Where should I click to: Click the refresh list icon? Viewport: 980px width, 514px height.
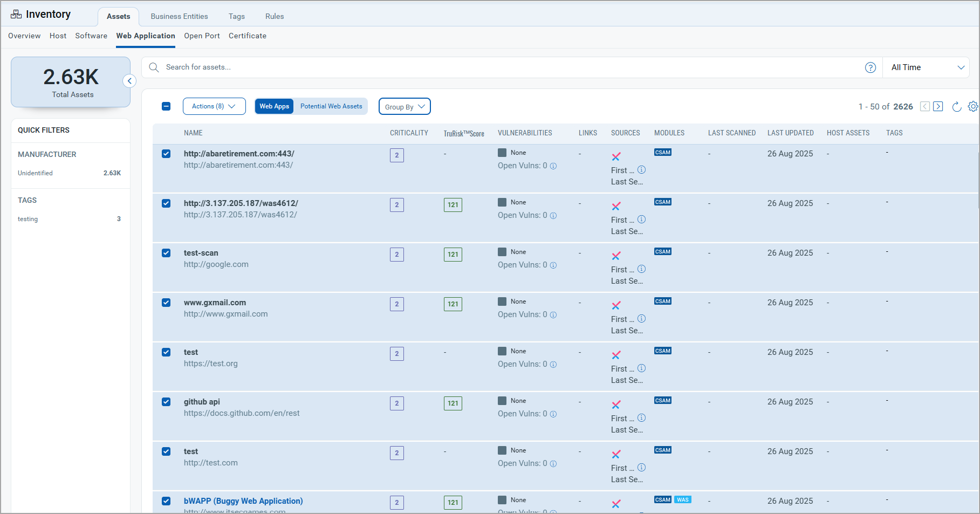956,107
